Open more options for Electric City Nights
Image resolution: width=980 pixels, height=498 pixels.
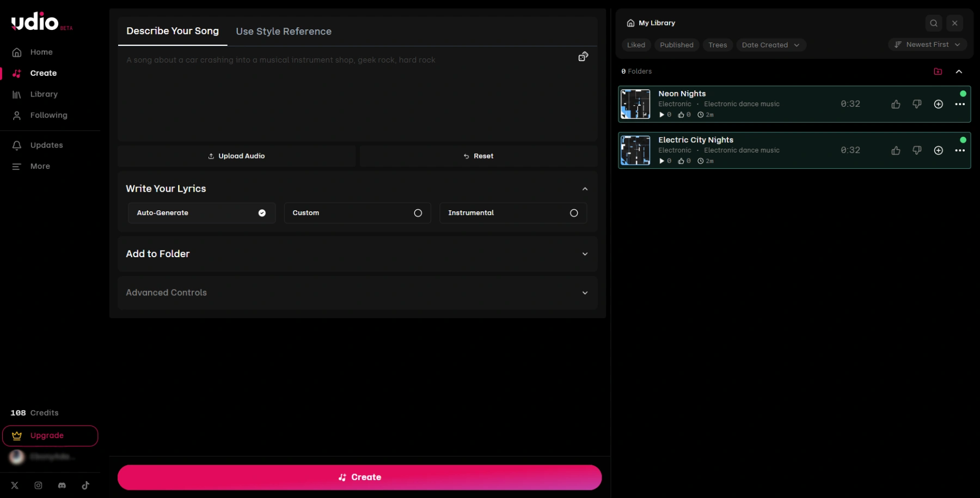pos(959,151)
